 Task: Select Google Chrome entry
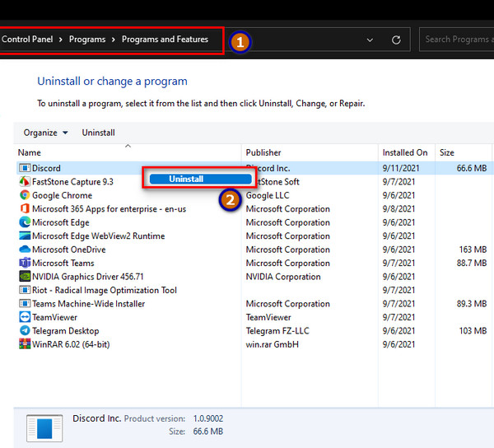coord(62,195)
